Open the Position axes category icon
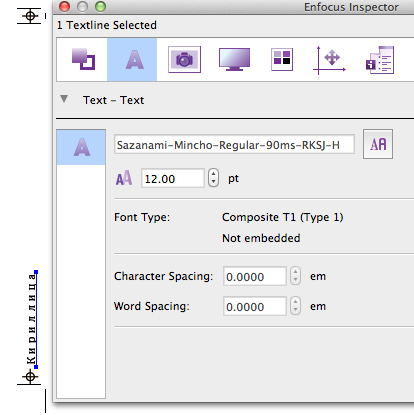The height and width of the screenshot is (415, 414). pos(329,60)
